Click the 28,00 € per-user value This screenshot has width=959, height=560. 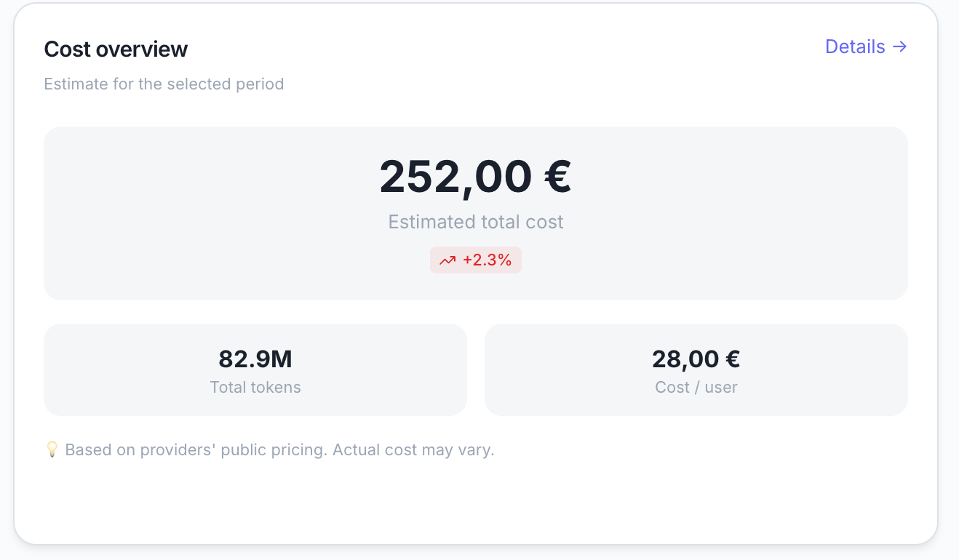pos(696,359)
